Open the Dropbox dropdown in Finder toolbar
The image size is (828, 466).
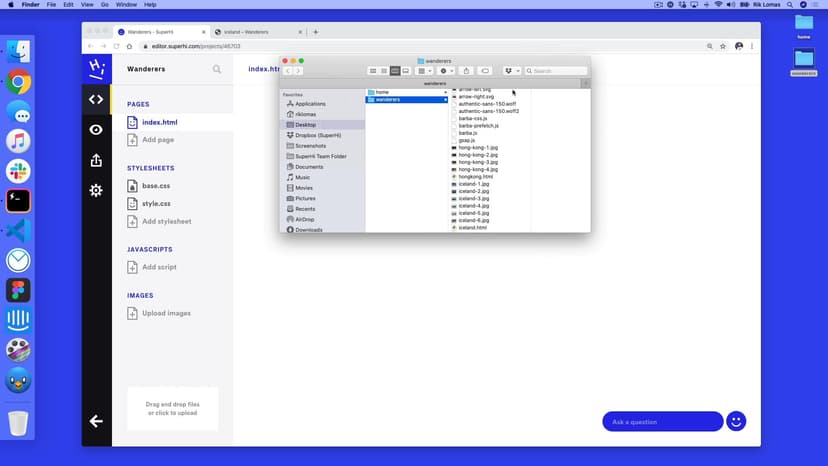pyautogui.click(x=512, y=71)
